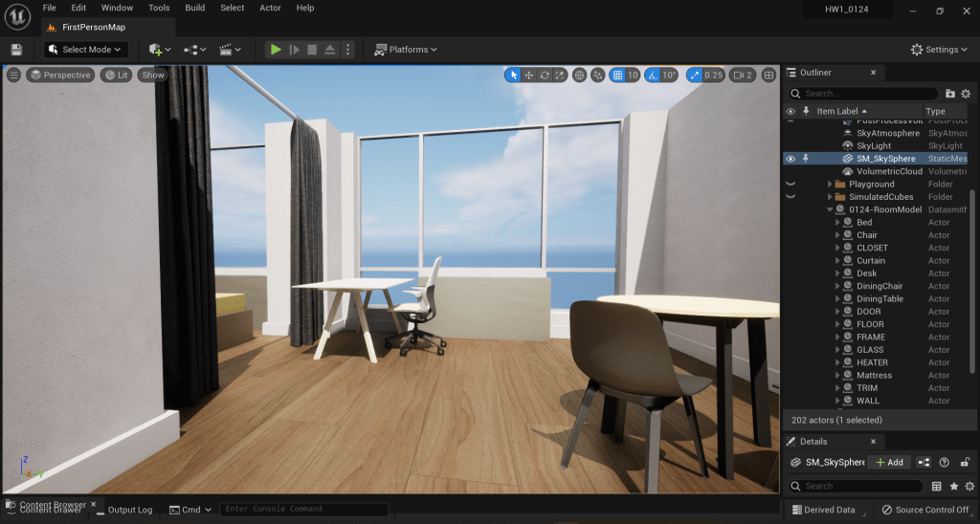Viewport: 980px width, 524px height.
Task: Click the Blueprint icon next to Add
Action: 924,462
